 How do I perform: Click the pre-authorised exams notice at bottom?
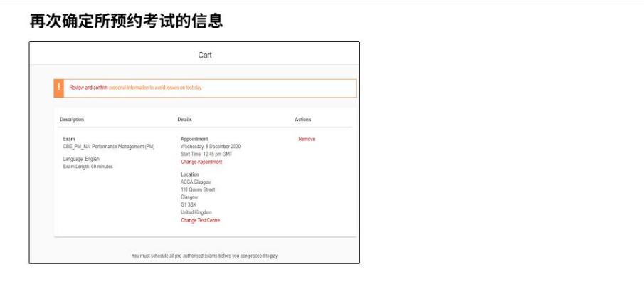pyautogui.click(x=209, y=256)
